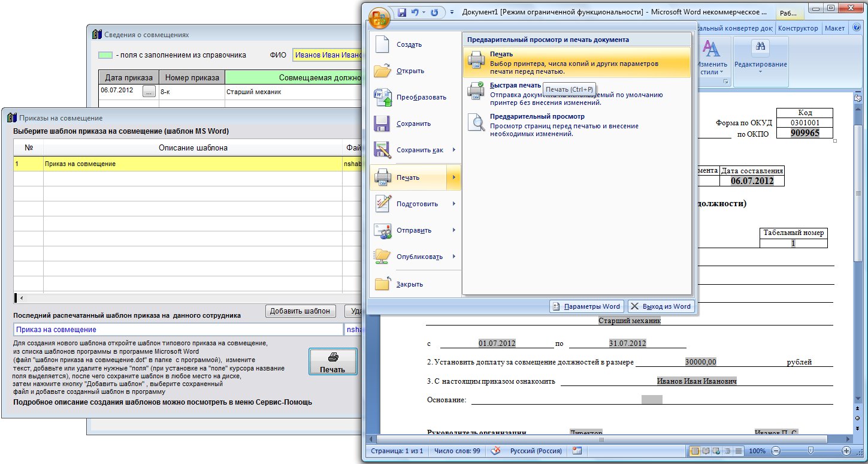This screenshot has width=868, height=464.
Task: Expand the Сохранить как submenu arrow
Action: point(454,150)
